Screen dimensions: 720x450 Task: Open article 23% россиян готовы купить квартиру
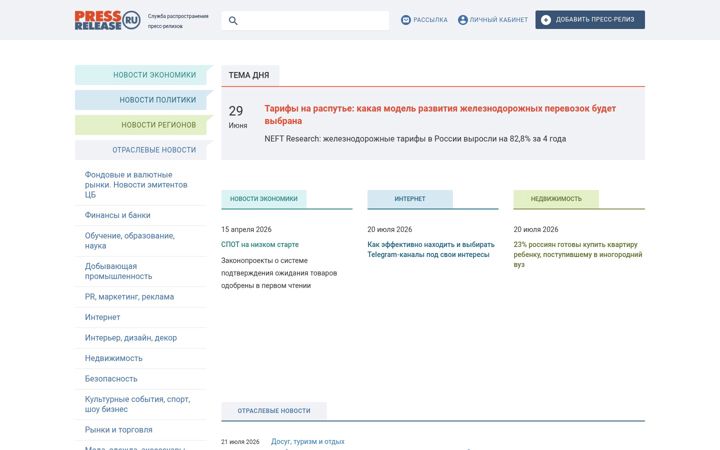click(578, 254)
